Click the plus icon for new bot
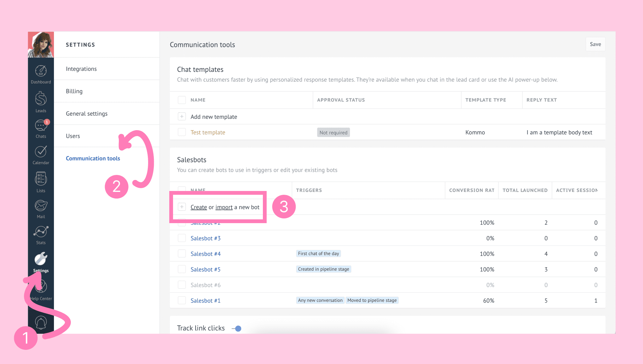643x364 pixels. (182, 207)
